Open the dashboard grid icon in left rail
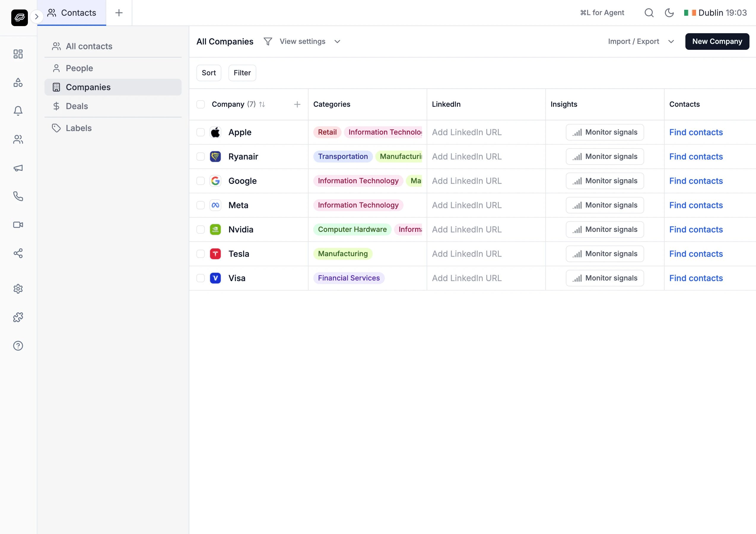 click(x=18, y=54)
